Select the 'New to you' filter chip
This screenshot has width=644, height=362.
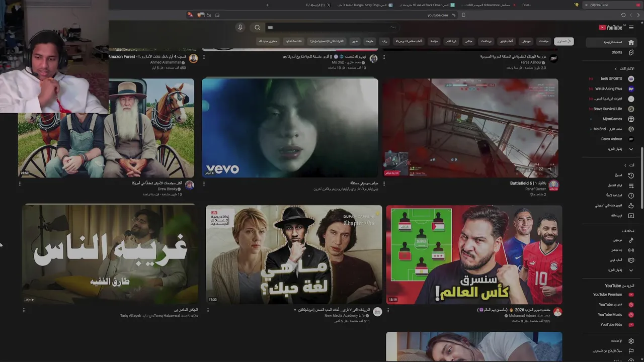tap(268, 41)
